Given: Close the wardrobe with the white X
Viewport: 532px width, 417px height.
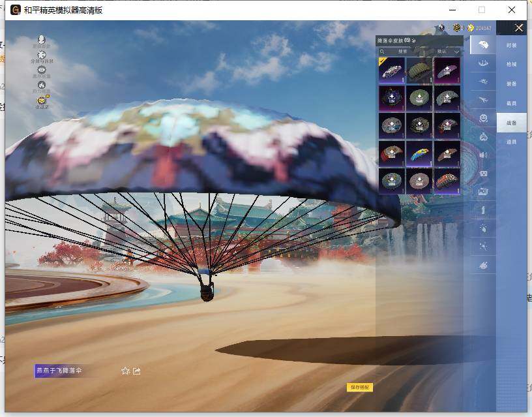Looking at the screenshot, I should point(519,28).
